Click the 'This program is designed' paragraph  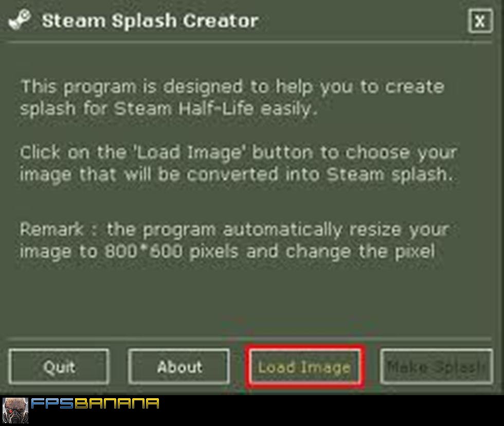coord(232,97)
